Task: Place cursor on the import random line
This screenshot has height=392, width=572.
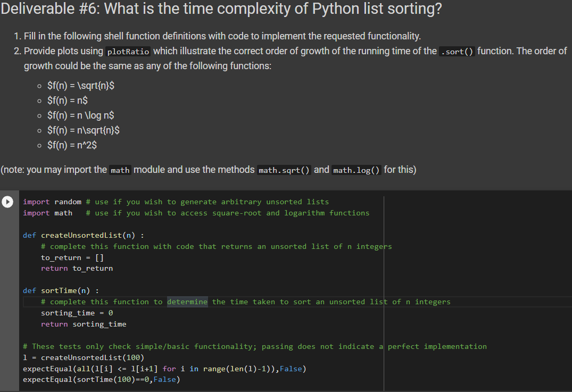Action: [51, 202]
